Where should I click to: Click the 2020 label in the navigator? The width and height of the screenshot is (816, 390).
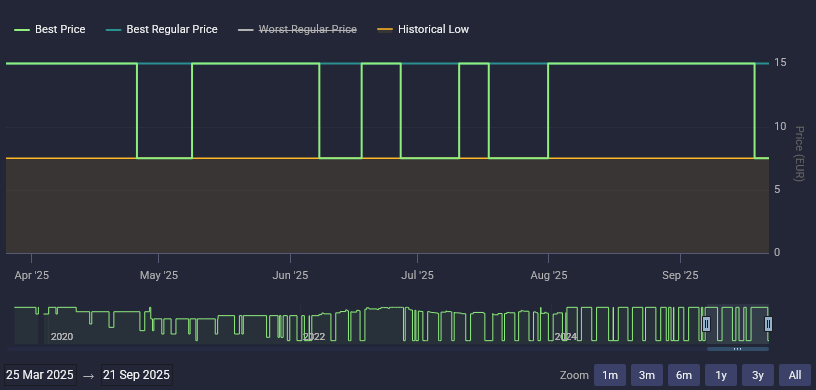click(61, 337)
